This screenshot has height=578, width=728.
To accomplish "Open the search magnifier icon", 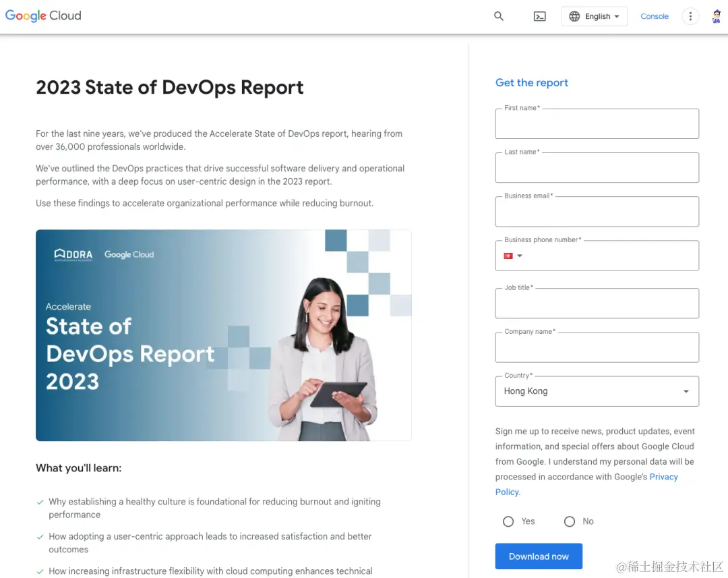I will click(x=499, y=16).
